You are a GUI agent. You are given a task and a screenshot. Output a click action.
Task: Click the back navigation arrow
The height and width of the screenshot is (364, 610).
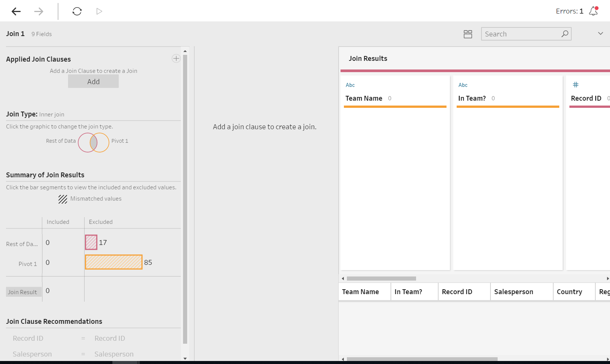(x=16, y=11)
